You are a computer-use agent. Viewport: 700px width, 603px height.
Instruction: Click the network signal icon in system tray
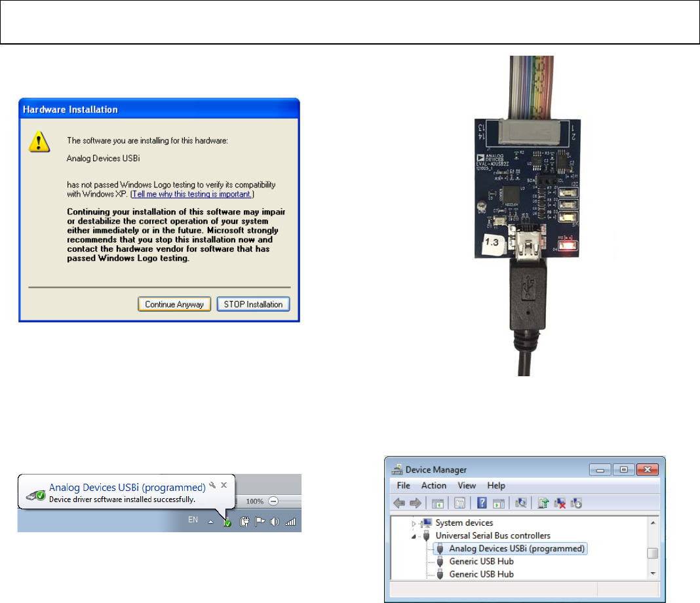[290, 522]
